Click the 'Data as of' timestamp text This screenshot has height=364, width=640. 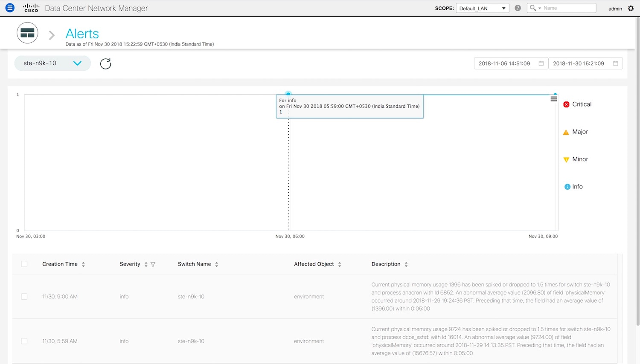pyautogui.click(x=140, y=44)
